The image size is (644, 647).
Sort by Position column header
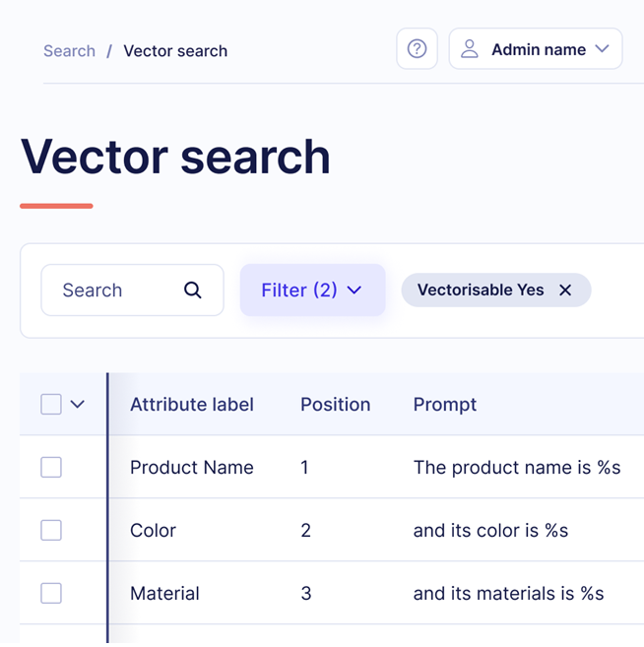pos(335,404)
